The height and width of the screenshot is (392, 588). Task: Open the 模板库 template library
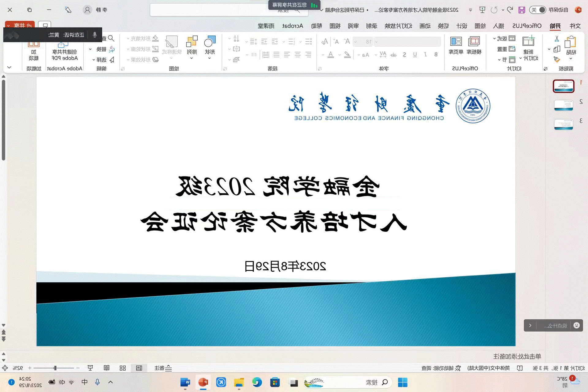(474, 45)
